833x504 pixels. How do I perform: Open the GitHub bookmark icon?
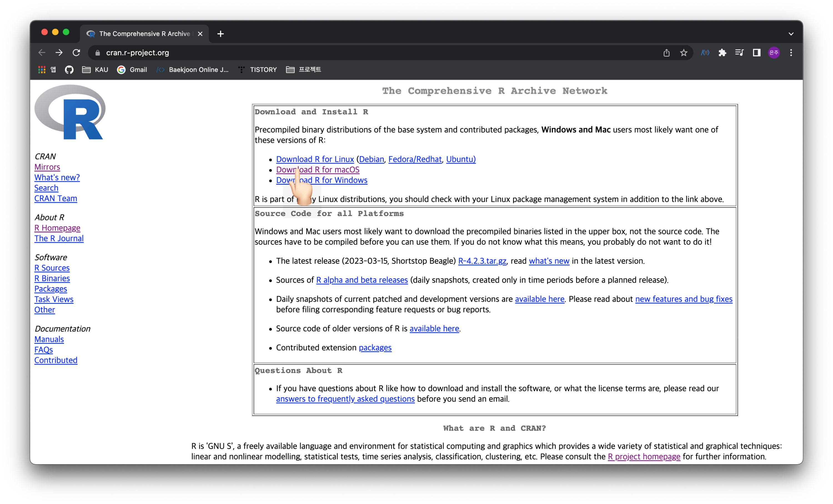click(x=69, y=70)
